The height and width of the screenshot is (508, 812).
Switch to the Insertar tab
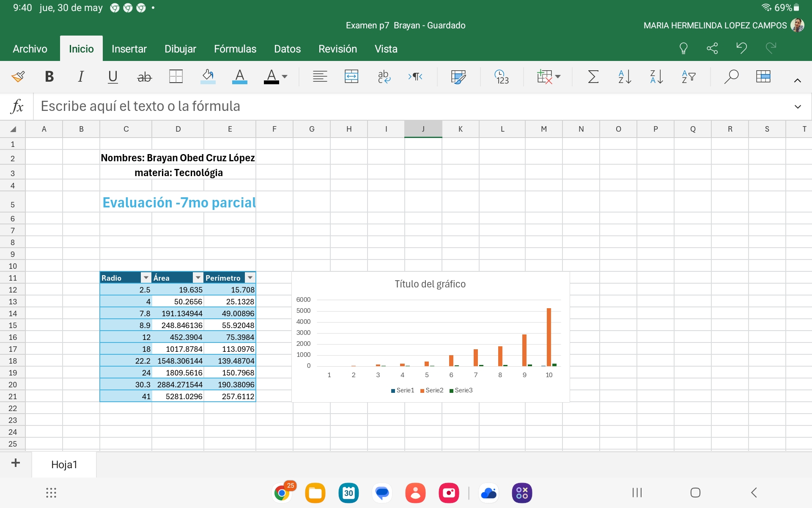click(129, 49)
